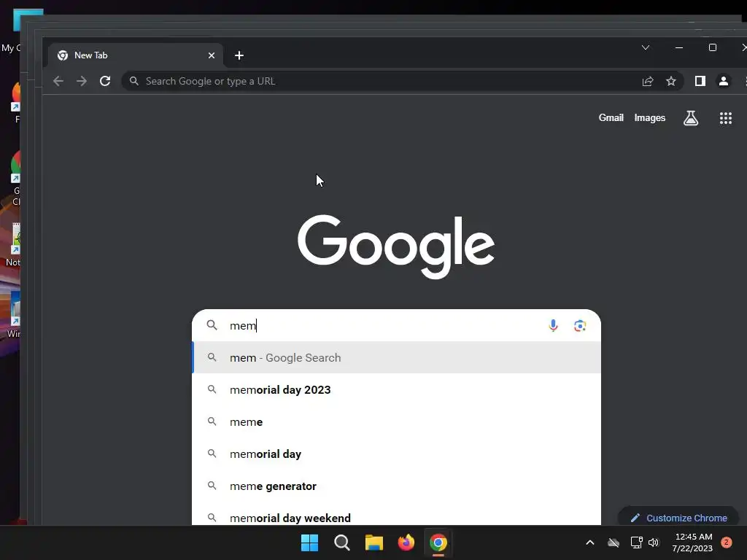Choose suggestion 'memorial day 2023'

396,389
